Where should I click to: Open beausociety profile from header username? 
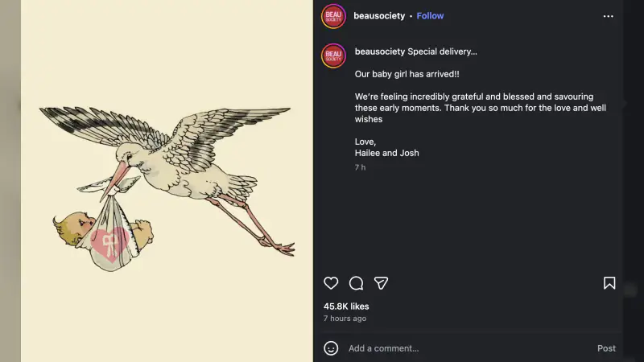pyautogui.click(x=379, y=16)
